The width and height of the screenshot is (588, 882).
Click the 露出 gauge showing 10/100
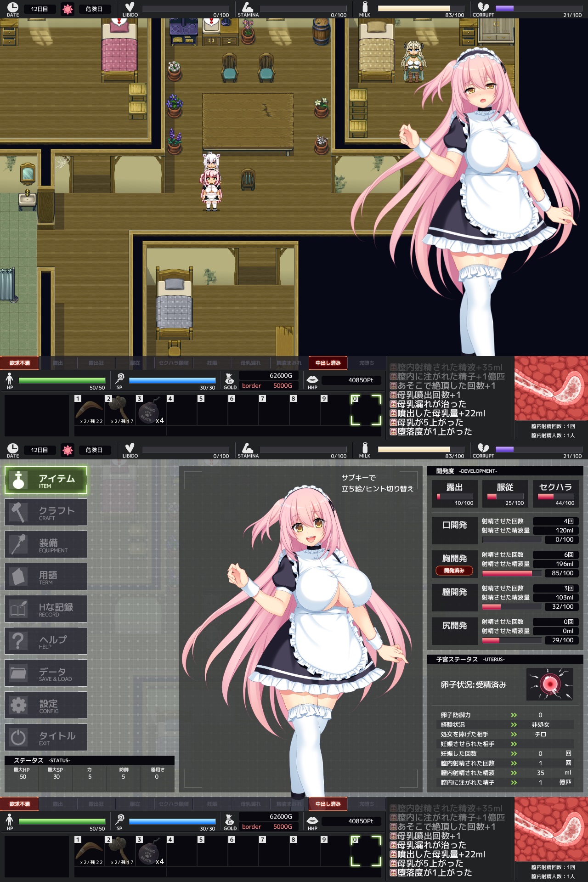454,497
